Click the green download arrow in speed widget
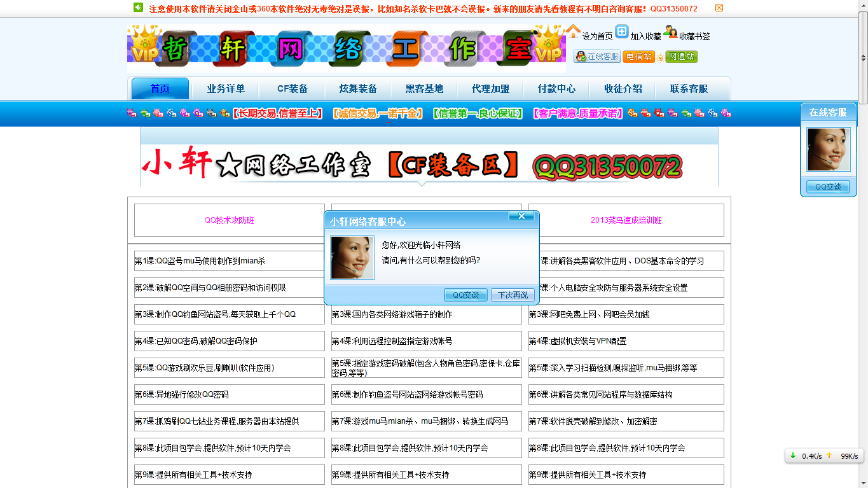The image size is (868, 488). (x=792, y=456)
